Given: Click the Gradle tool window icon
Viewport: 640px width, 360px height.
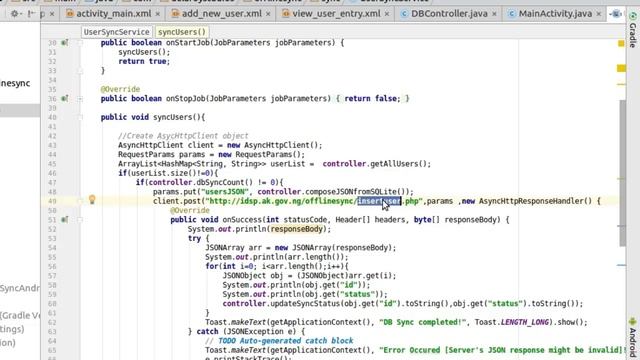Looking at the screenshot, I should (x=633, y=16).
